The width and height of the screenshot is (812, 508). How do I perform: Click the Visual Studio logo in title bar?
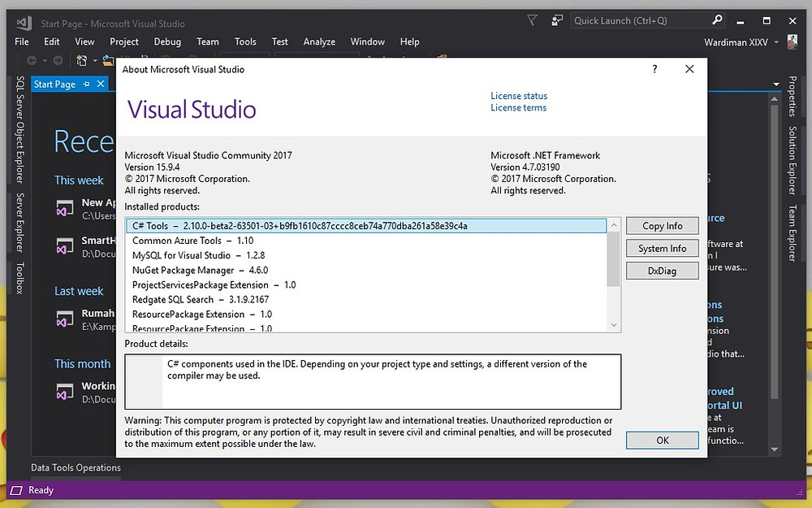(23, 23)
